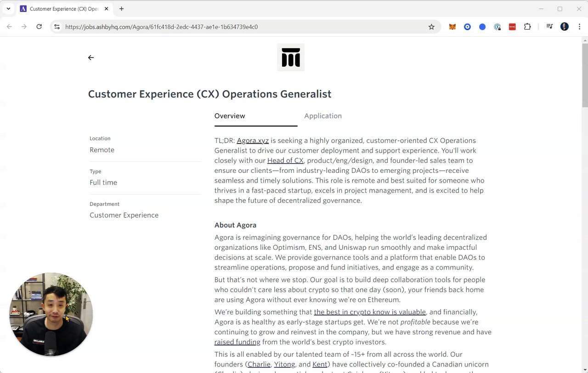Open a new browser tab
This screenshot has width=588, height=373.
click(x=121, y=9)
